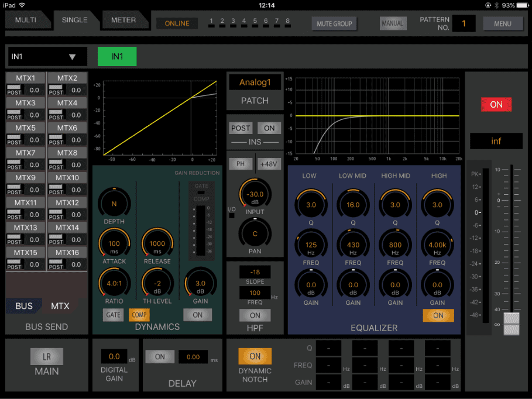
Task: Click the ONLINE status indicator
Action: [177, 23]
